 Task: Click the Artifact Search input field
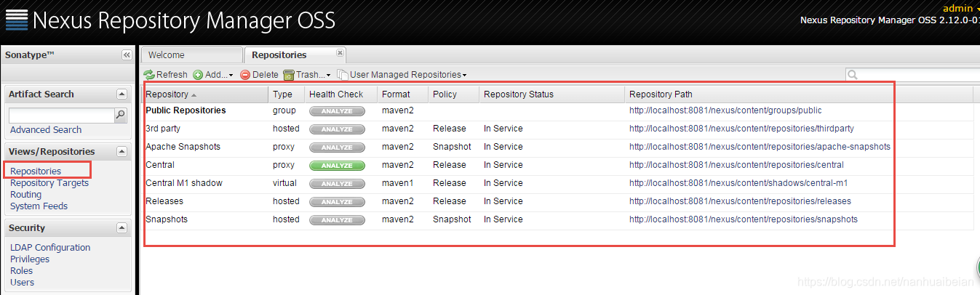pos(62,115)
